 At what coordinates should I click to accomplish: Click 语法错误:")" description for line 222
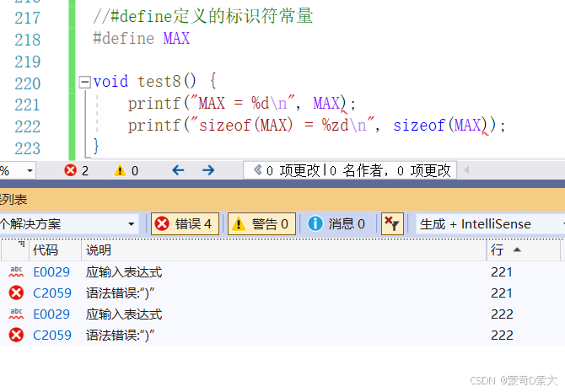[x=120, y=336]
